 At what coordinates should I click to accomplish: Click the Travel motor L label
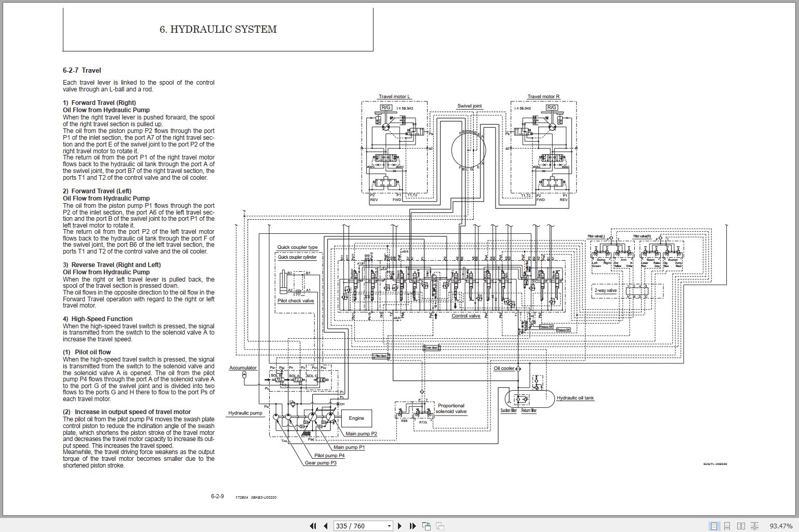pos(395,97)
